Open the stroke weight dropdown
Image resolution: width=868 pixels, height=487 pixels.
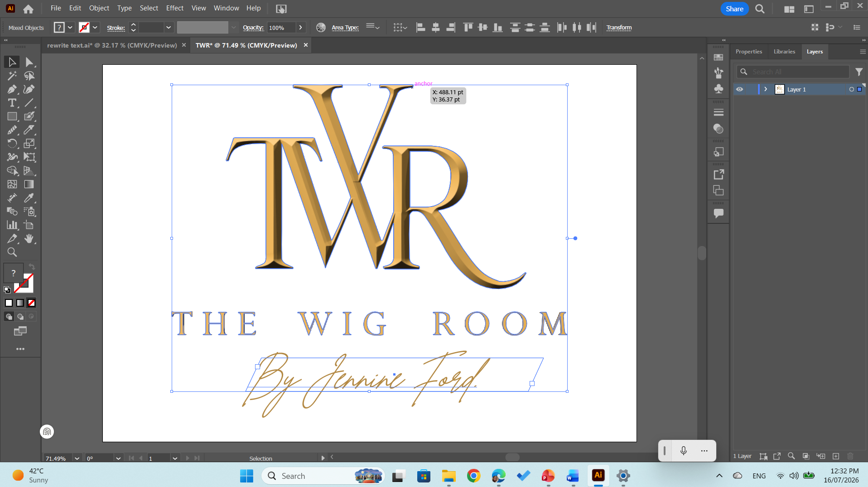click(x=169, y=28)
